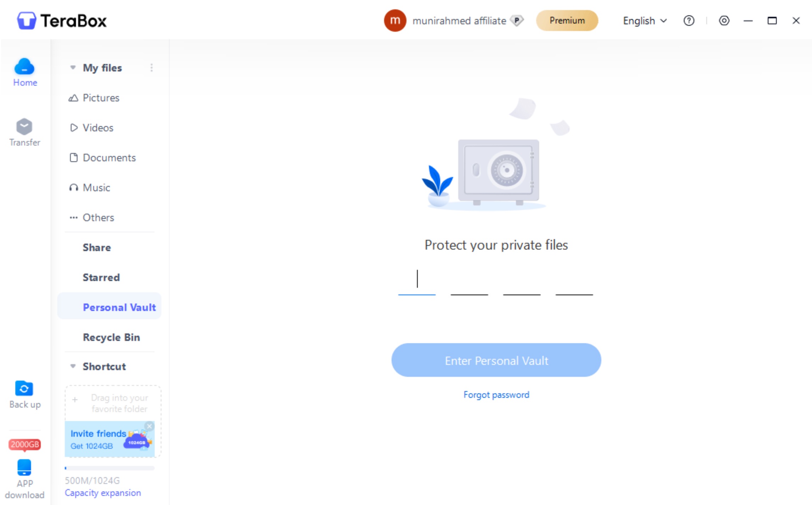Click the user avatar icon
This screenshot has width=812, height=505.
[395, 21]
